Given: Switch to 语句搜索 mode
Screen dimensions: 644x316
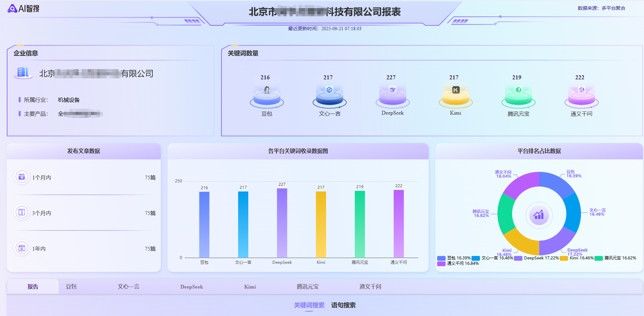Looking at the screenshot, I should [x=343, y=305].
